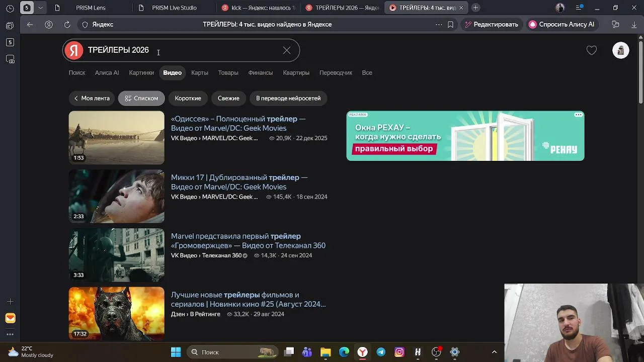The height and width of the screenshot is (362, 644).
Task: Click the Yandex logo in search box
Action: click(x=74, y=50)
